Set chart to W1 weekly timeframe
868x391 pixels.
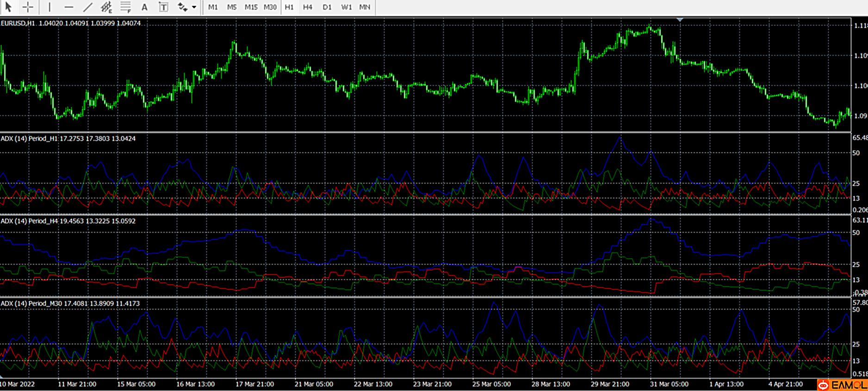pos(346,7)
